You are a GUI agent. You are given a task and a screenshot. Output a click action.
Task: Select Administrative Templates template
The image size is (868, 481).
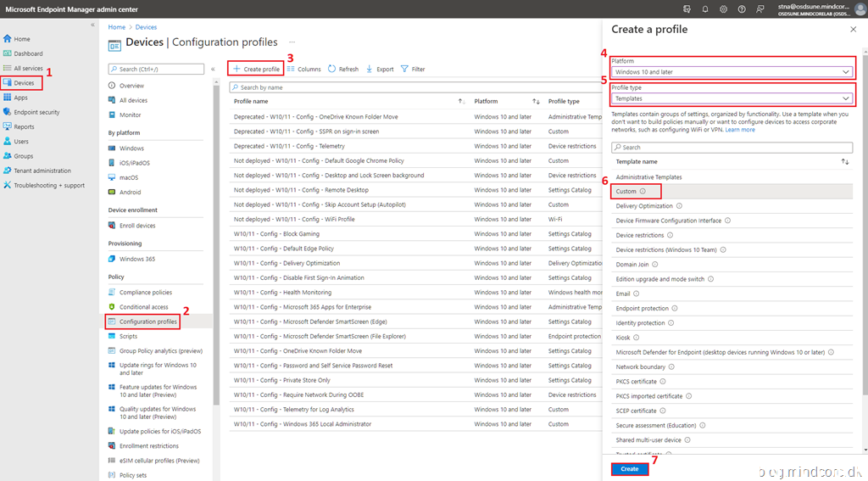point(648,176)
